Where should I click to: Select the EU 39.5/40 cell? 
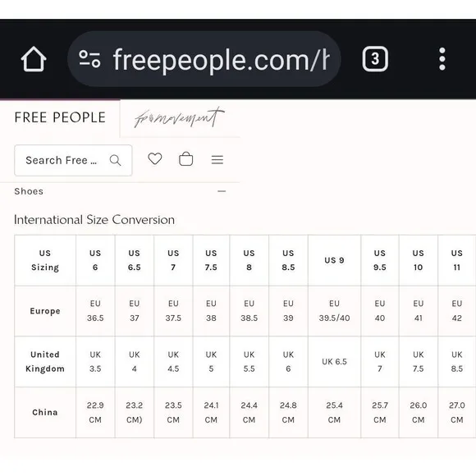point(334,311)
